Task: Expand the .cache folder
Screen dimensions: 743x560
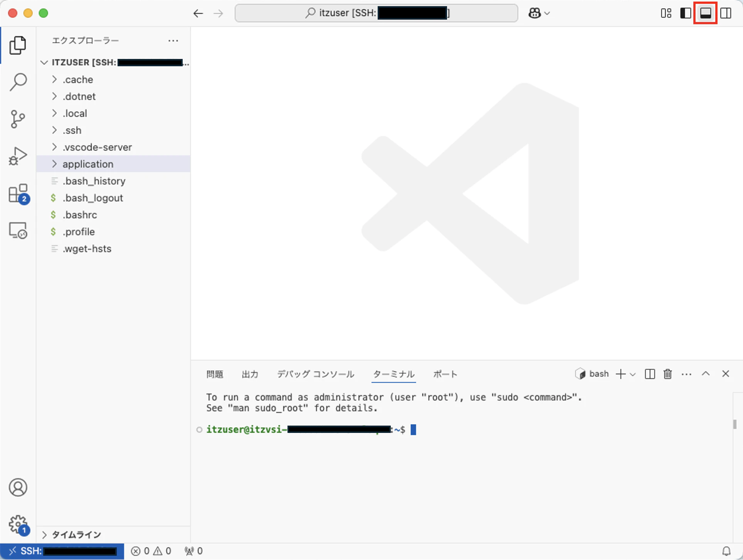Action: (113, 79)
